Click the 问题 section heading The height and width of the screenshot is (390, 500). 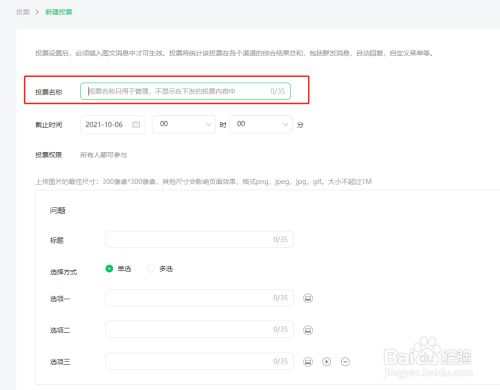[x=57, y=210]
